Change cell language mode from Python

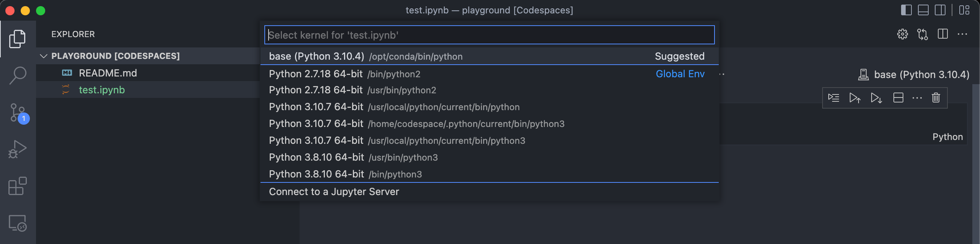pyautogui.click(x=947, y=137)
